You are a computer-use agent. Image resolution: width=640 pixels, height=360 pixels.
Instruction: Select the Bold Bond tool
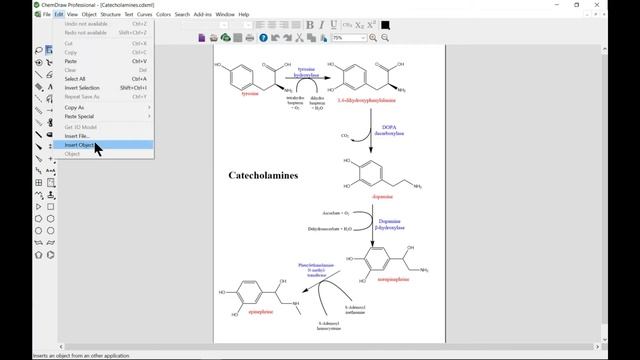tap(38, 134)
